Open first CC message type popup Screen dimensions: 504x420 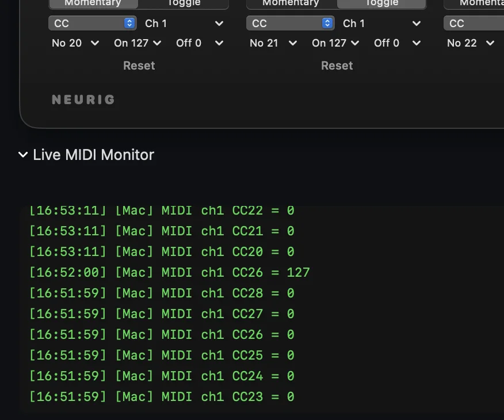(93, 24)
